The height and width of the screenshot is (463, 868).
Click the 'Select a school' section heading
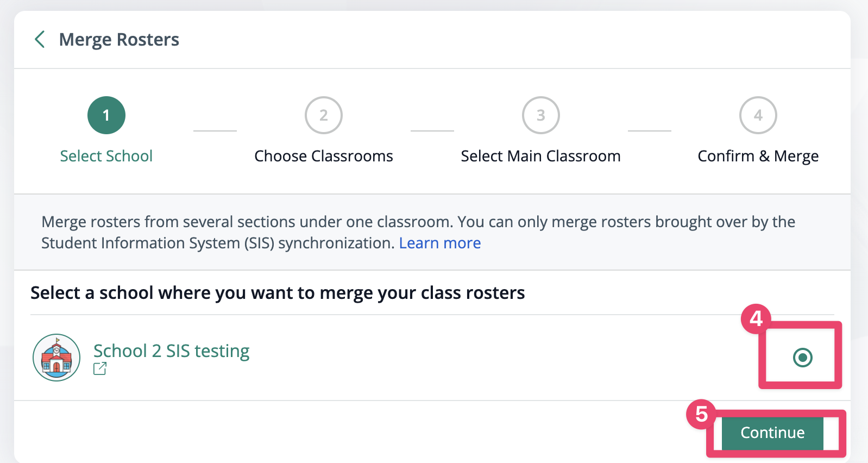(278, 293)
